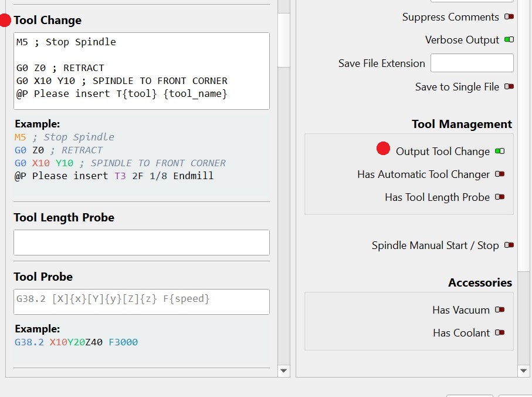Toggle Has Tool Length Probe

[x=500, y=197]
